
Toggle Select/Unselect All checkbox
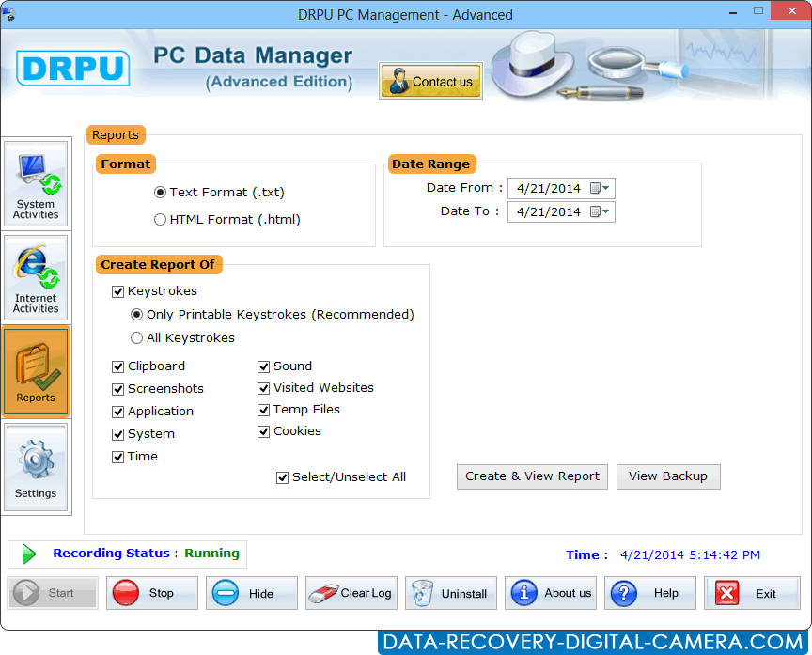tap(282, 477)
